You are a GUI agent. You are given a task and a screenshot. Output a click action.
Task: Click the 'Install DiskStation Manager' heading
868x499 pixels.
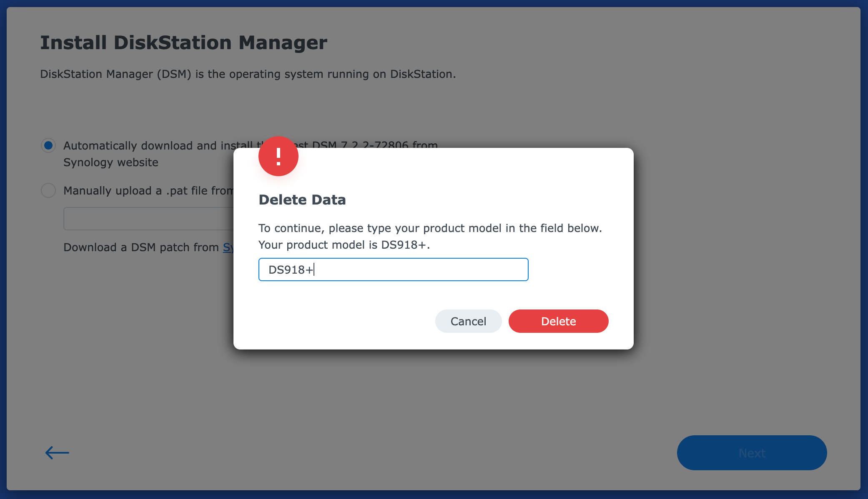(183, 42)
